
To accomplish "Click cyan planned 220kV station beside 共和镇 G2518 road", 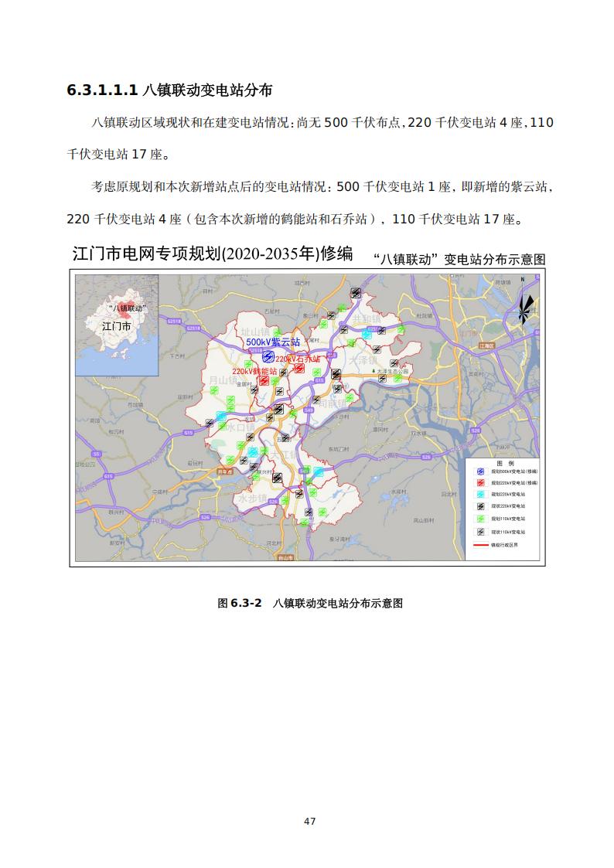I will 367,335.
